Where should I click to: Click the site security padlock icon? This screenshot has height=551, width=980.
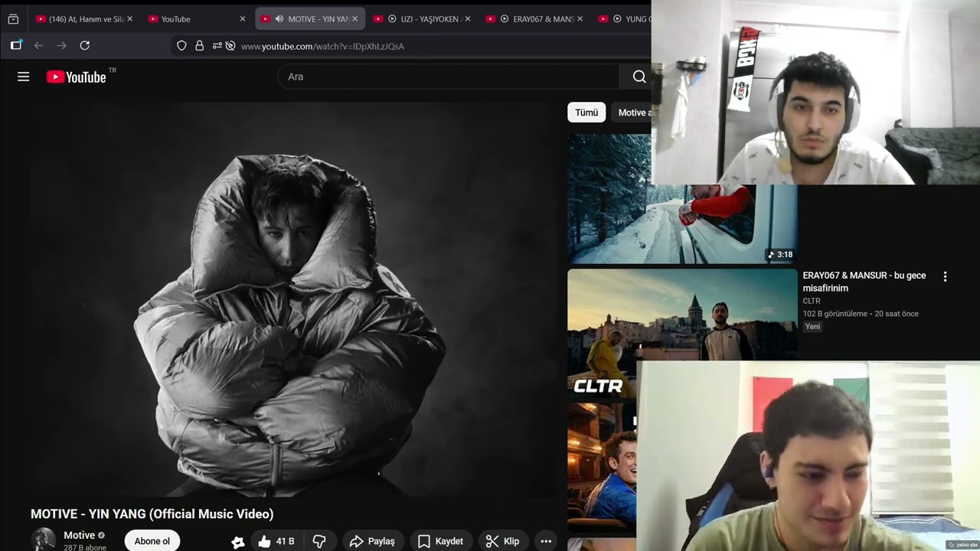click(x=200, y=46)
